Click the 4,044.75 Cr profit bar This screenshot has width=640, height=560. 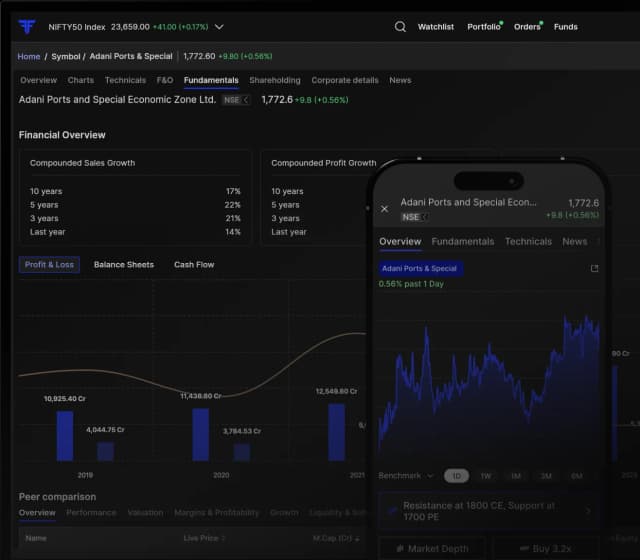pyautogui.click(x=105, y=452)
